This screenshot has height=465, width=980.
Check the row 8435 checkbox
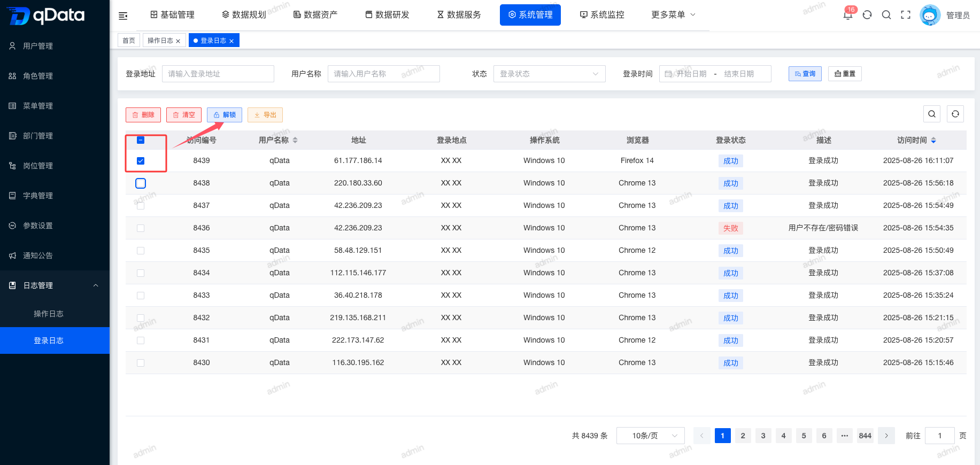coord(141,251)
